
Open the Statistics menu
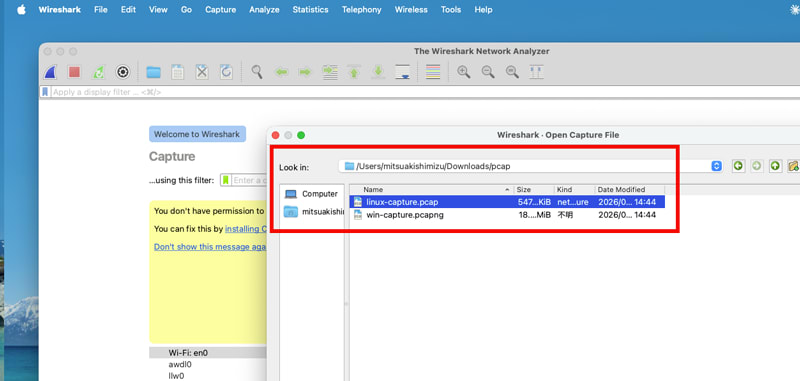coord(310,10)
